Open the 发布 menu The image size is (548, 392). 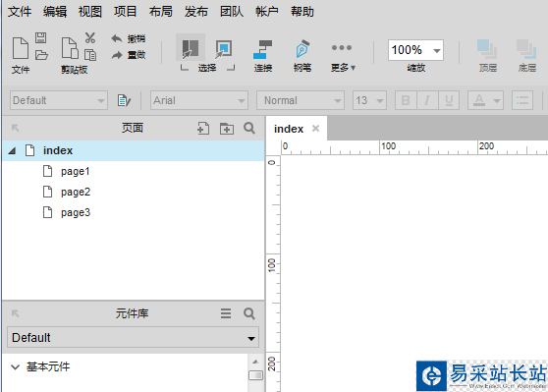click(x=196, y=12)
